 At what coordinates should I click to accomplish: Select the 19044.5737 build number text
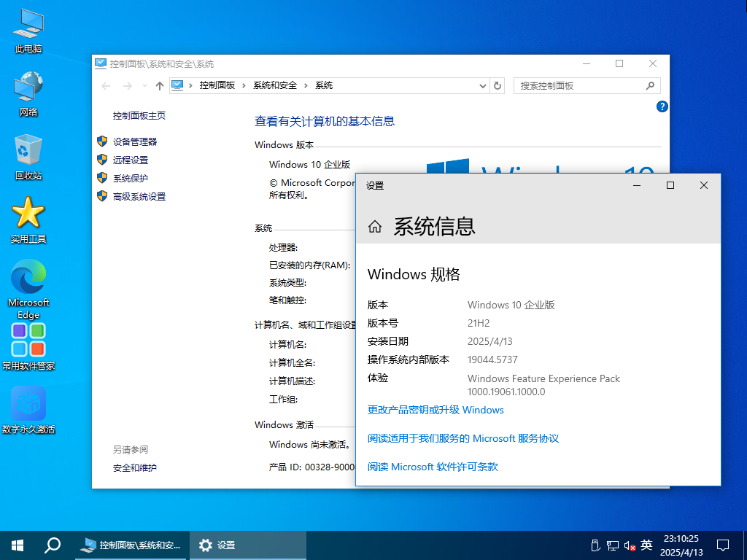(x=492, y=359)
